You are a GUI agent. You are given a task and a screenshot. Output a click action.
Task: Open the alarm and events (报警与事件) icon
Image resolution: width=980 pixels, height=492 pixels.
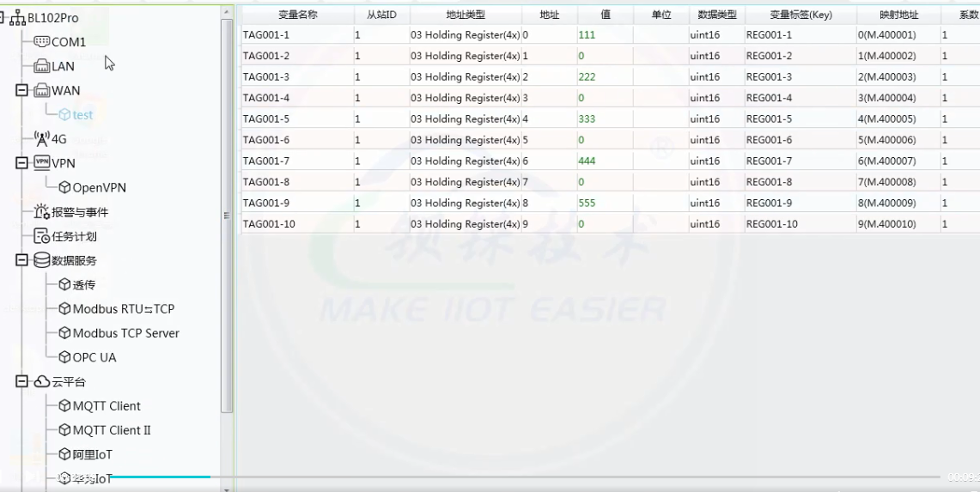click(x=41, y=212)
